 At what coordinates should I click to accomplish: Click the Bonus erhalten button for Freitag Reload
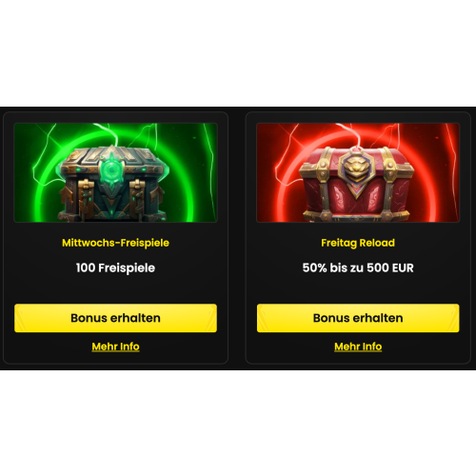coord(358,318)
